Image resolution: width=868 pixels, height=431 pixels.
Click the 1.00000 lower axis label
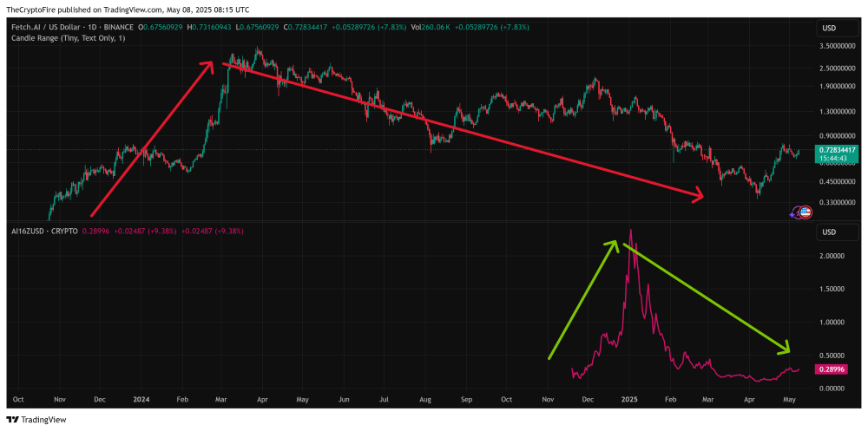point(831,322)
